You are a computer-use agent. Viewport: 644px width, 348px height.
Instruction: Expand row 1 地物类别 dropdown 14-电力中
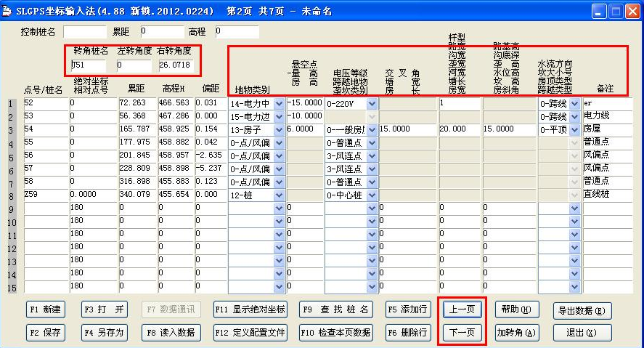coord(279,104)
